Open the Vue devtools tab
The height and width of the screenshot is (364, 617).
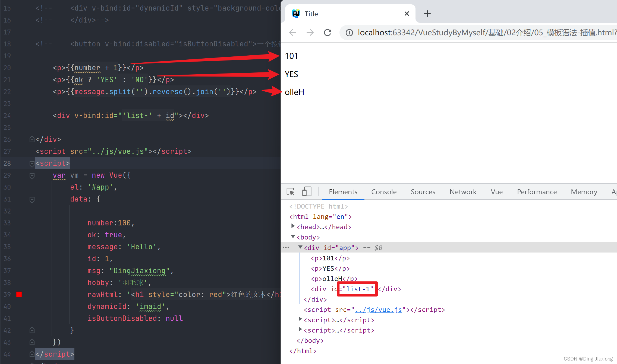click(x=497, y=192)
